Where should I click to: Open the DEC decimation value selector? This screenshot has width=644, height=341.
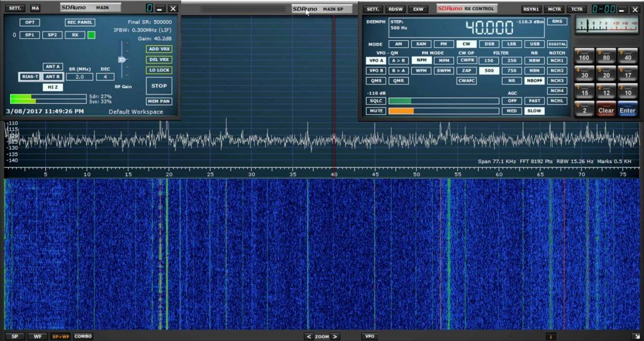105,77
